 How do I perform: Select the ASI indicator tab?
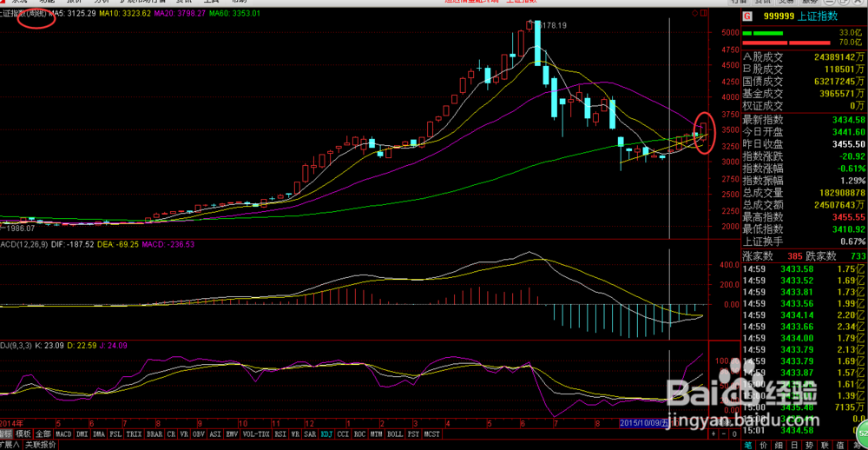(214, 434)
